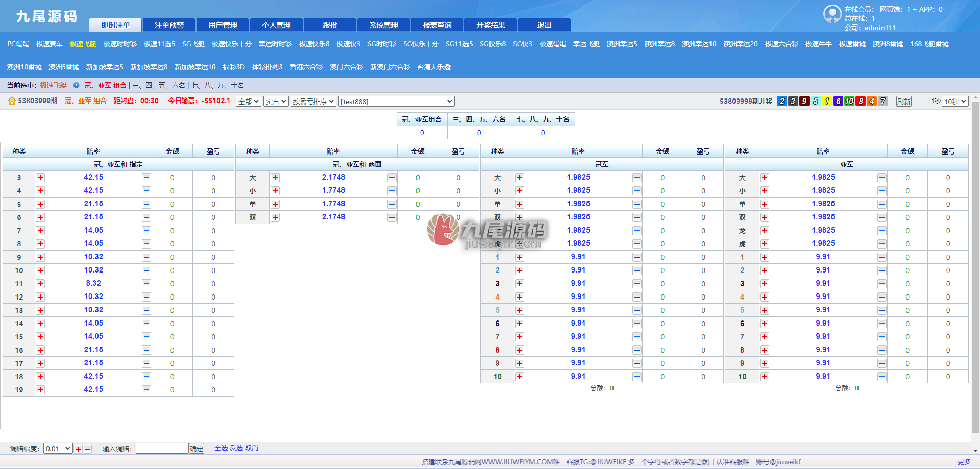Click the minus icon next to 调赔幅度 dropdown
This screenshot has width=980, height=469.
(87, 449)
